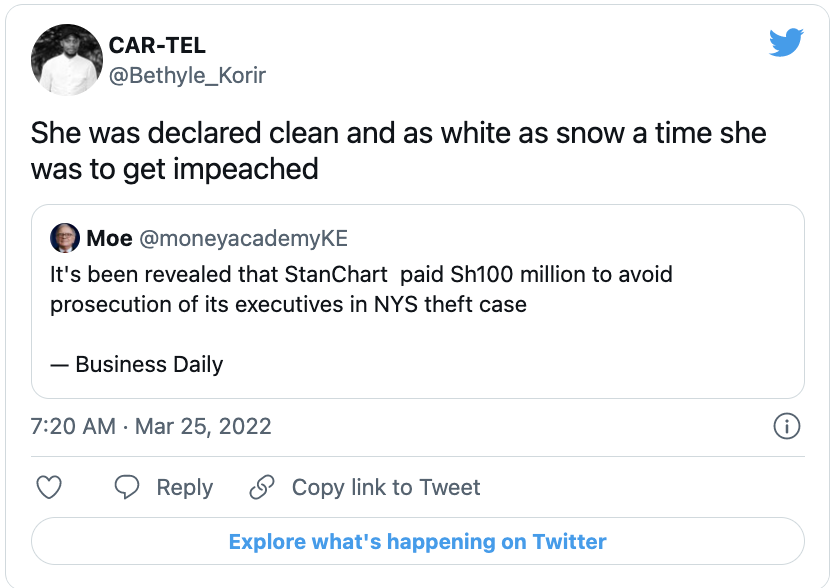832x588 pixels.
Task: Open CAR-TEL's profile avatar photo
Action: (67, 60)
